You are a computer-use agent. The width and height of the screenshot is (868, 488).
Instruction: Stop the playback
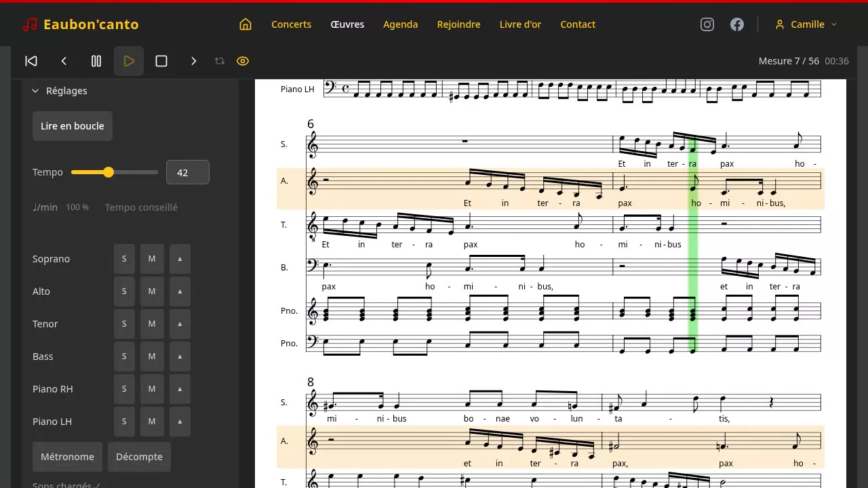pyautogui.click(x=161, y=61)
